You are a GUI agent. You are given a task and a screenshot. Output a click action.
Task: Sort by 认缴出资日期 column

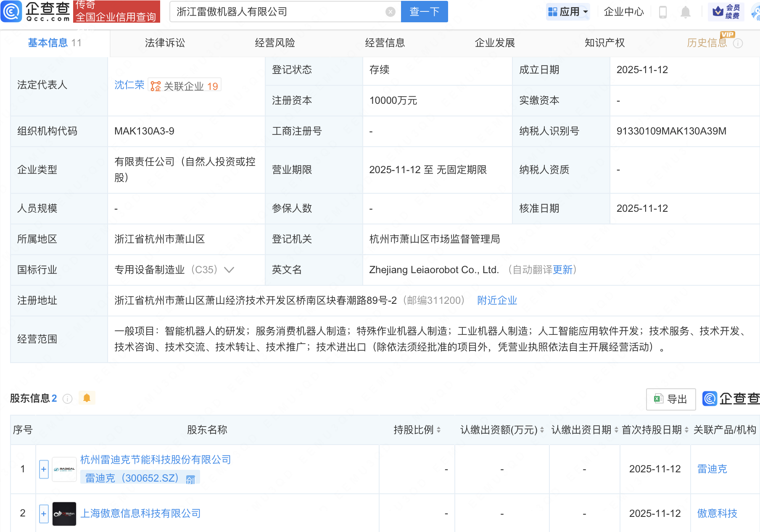point(616,430)
